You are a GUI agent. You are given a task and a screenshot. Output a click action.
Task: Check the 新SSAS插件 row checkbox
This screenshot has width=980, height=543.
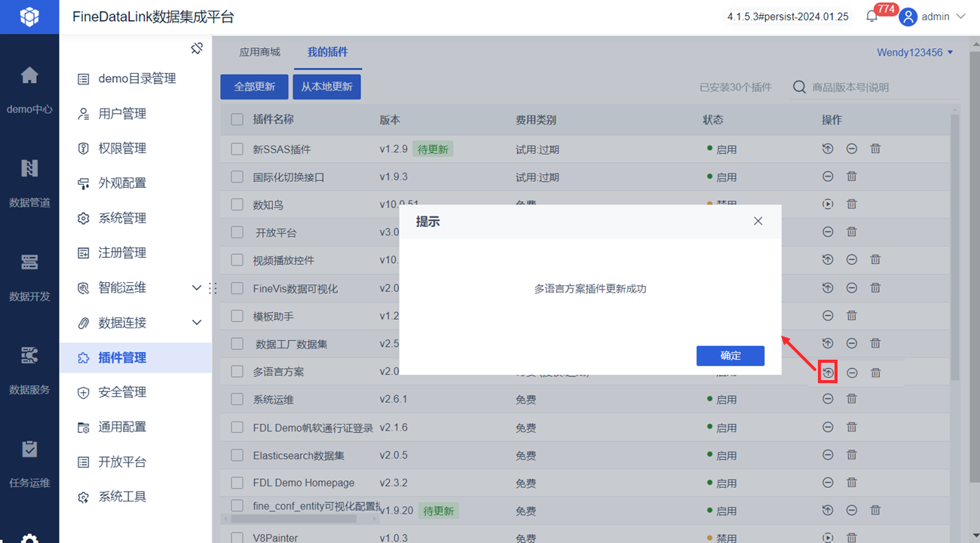click(x=237, y=149)
